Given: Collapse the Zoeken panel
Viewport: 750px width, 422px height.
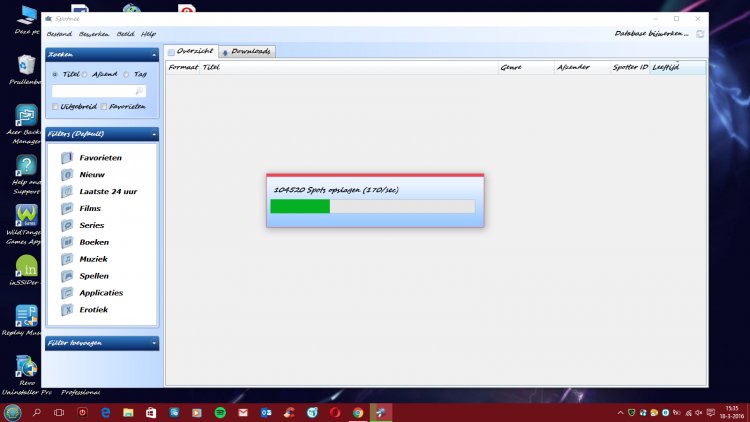Looking at the screenshot, I should 154,55.
